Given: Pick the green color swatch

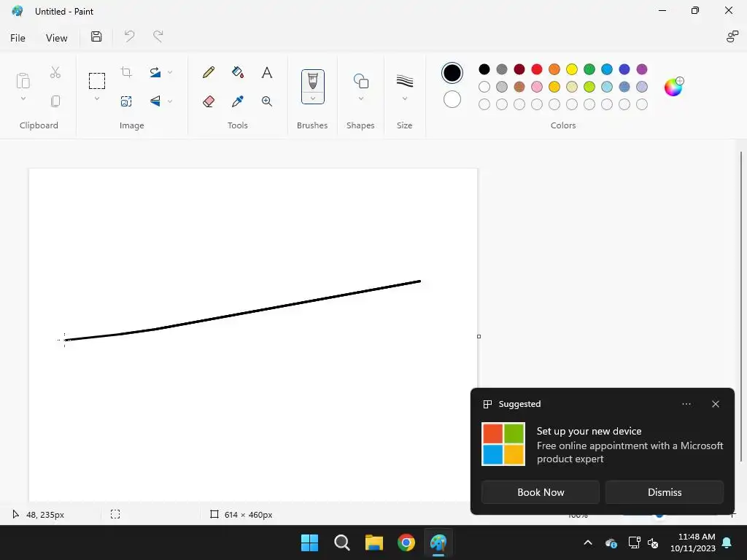Looking at the screenshot, I should click(x=589, y=69).
